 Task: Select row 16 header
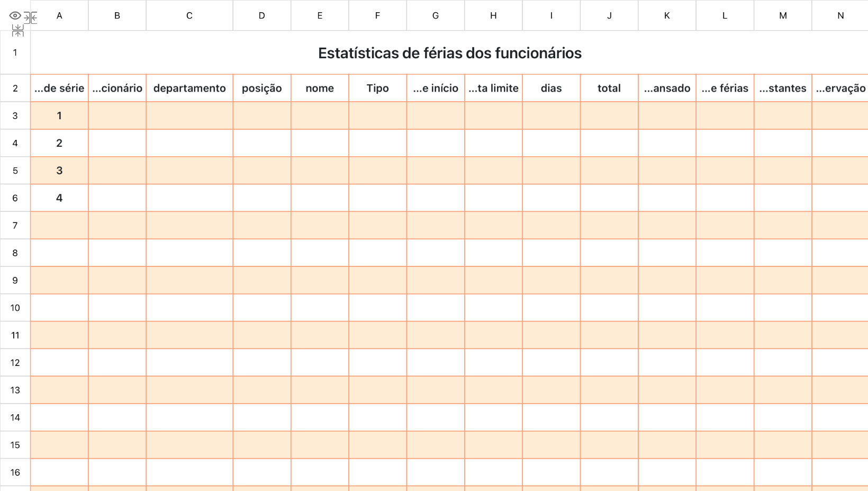point(15,472)
